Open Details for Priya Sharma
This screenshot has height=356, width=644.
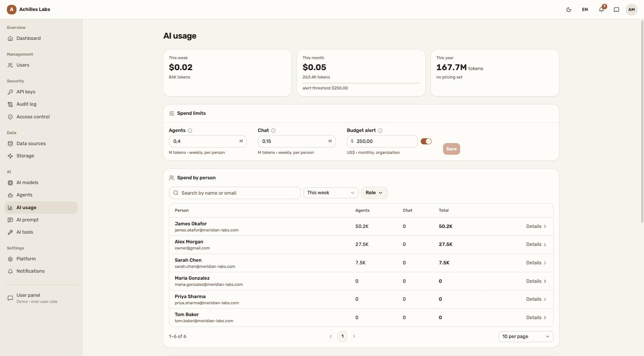536,299
